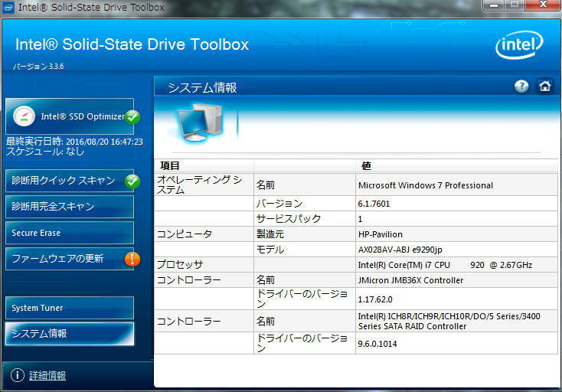The width and height of the screenshot is (562, 392).
Task: Open the 詳細情報 link
Action: (x=47, y=375)
